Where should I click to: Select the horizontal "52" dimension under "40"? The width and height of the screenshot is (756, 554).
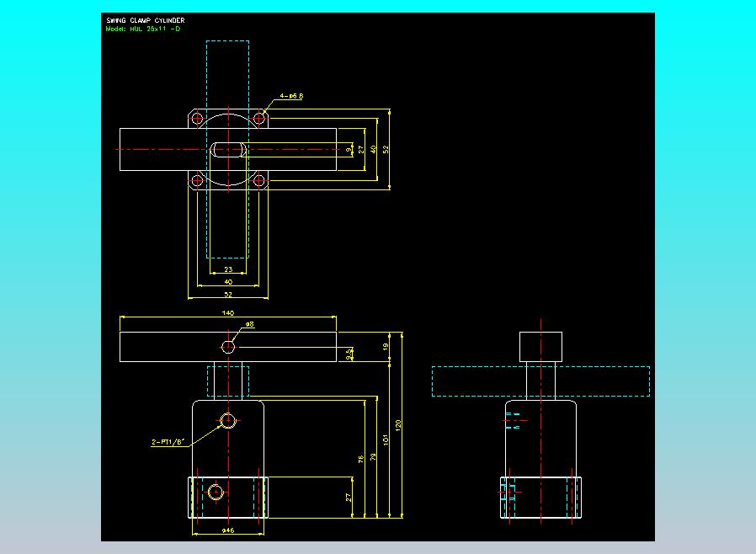coord(228,294)
